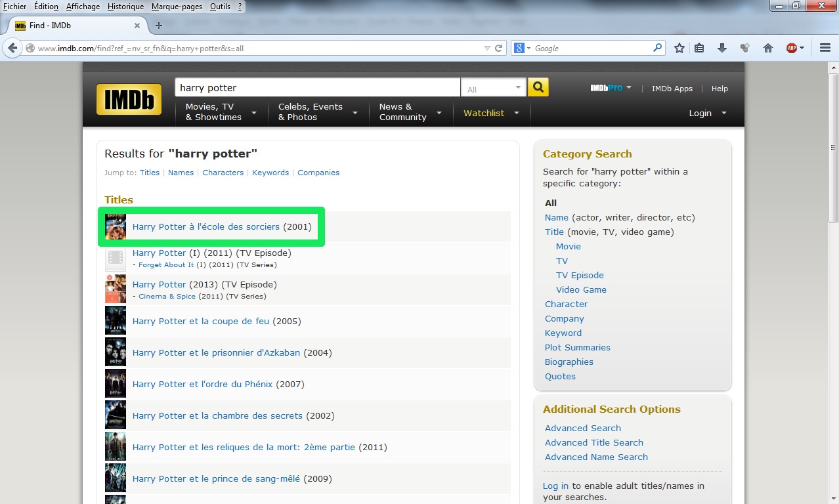Jump to Companies section
The width and height of the screenshot is (839, 504).
(x=318, y=173)
